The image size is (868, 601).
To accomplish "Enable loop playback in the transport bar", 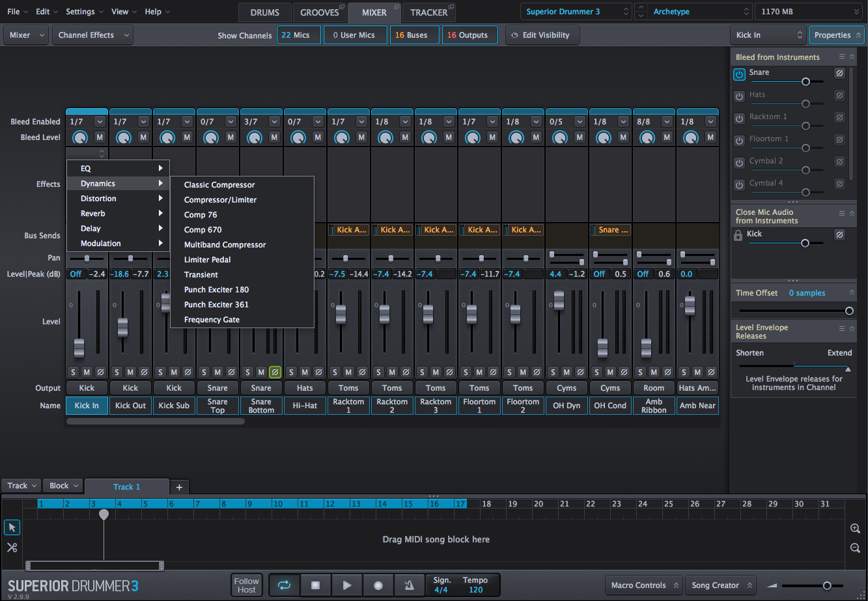I will coord(284,585).
